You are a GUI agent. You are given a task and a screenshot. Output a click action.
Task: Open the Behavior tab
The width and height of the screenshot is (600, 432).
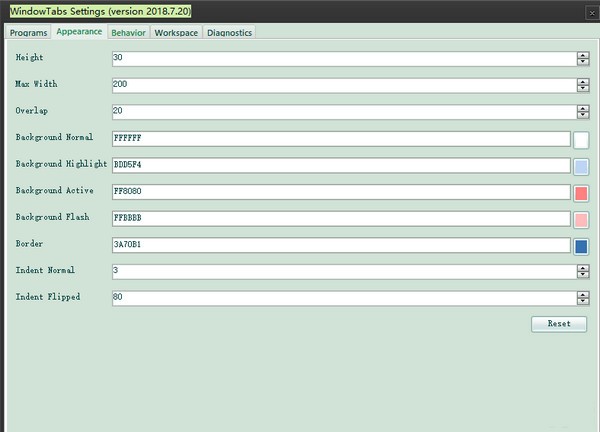click(x=128, y=32)
